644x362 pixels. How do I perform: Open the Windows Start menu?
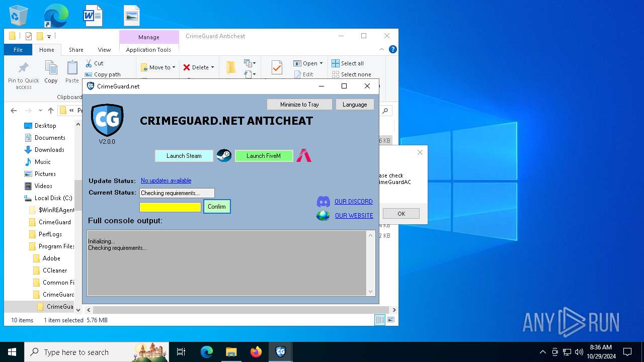point(12,352)
